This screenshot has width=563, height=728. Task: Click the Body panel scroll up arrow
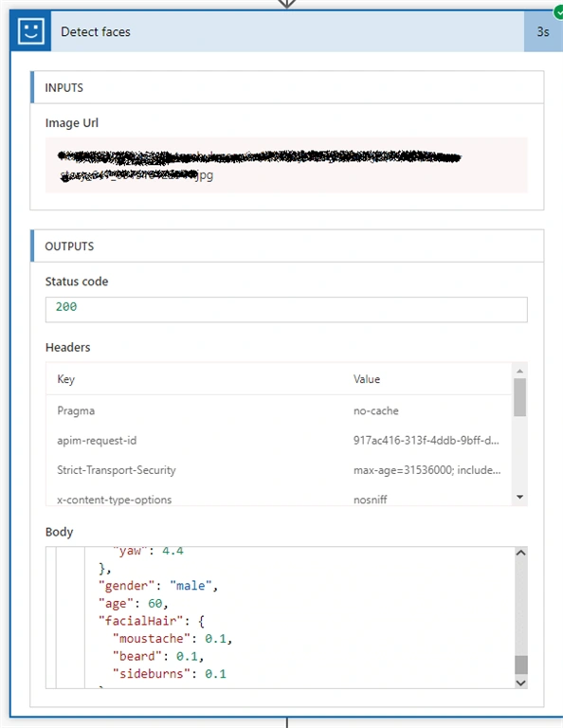520,553
